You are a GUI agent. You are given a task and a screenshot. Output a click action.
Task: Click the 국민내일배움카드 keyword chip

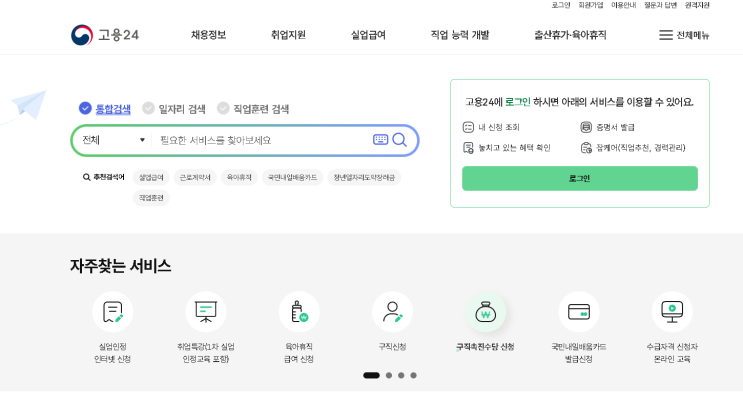click(x=292, y=177)
